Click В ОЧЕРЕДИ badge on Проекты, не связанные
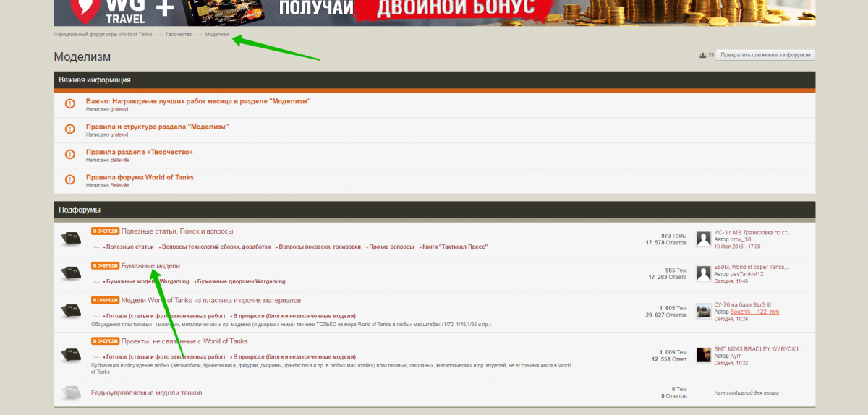Screen dimensions: 868x415 pos(105,341)
